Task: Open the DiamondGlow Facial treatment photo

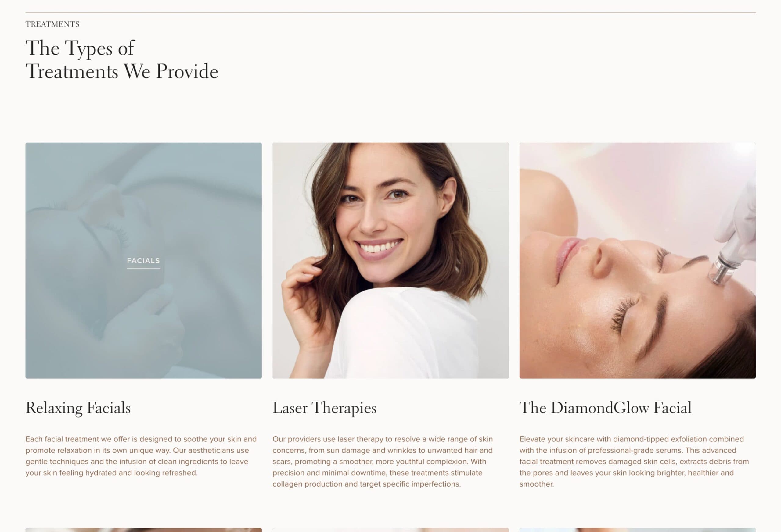Action: click(x=638, y=261)
